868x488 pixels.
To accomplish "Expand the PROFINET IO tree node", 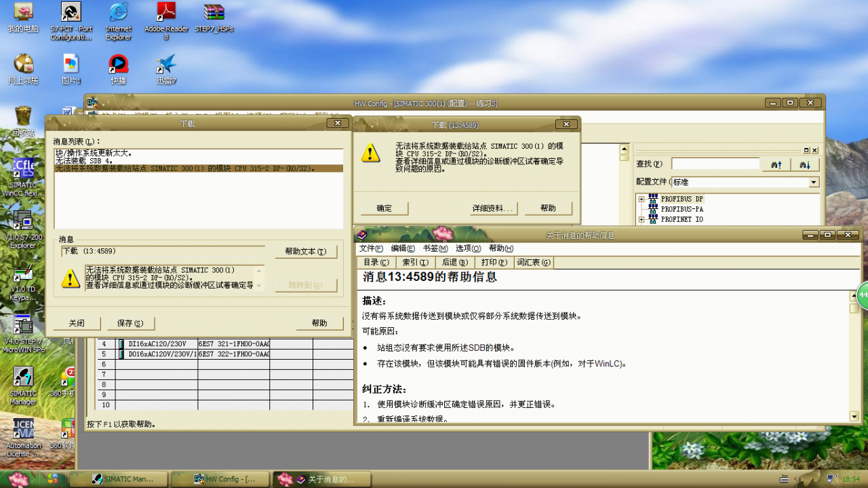I will pos(641,219).
